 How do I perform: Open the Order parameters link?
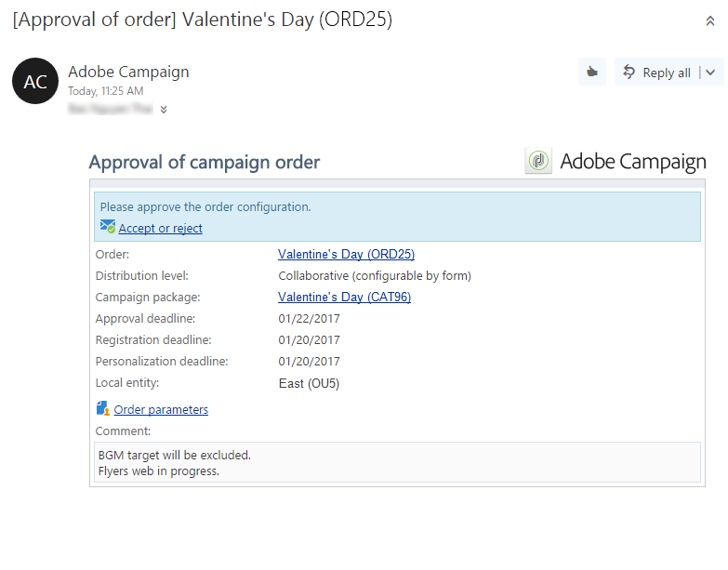161,410
